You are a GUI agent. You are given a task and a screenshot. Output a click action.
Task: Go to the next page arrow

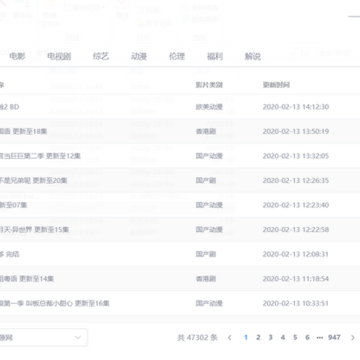tap(353, 338)
